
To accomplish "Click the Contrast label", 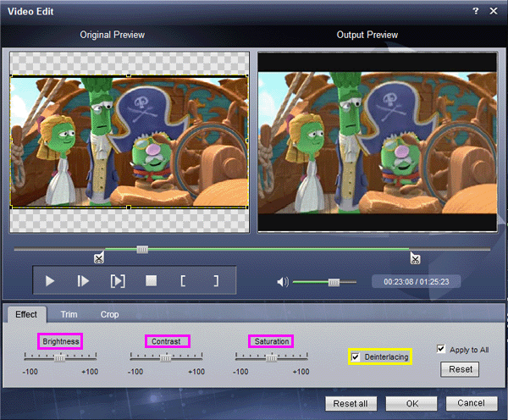I will coord(166,341).
